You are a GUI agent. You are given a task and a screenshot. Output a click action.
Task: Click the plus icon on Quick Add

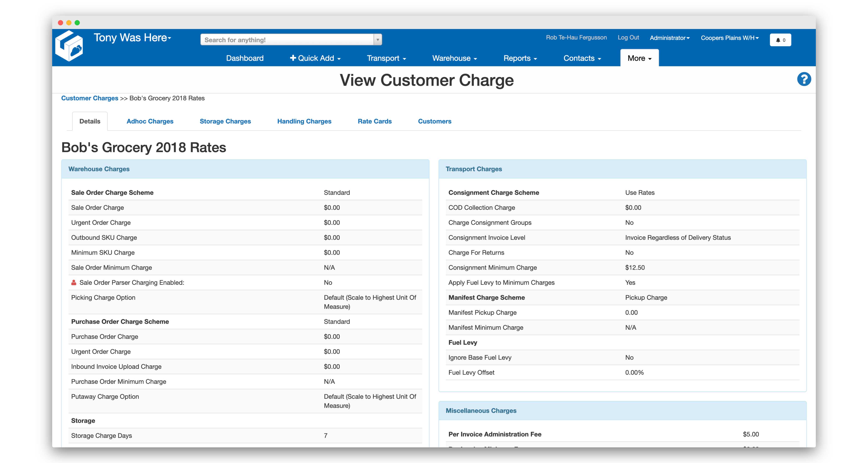coord(293,58)
